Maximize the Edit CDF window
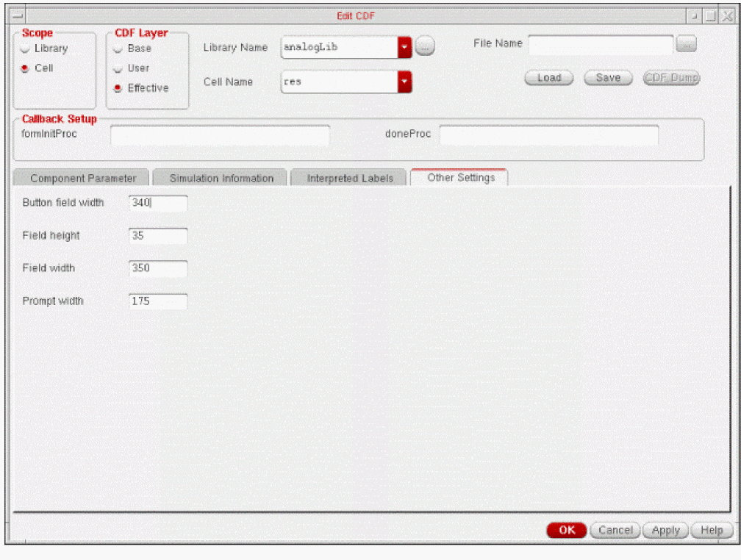The image size is (741, 560). pos(710,16)
